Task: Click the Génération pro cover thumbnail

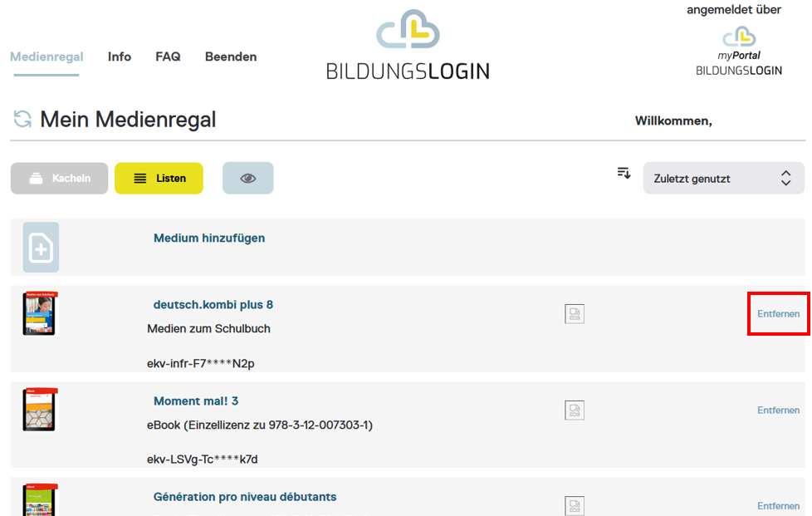Action: click(x=41, y=500)
